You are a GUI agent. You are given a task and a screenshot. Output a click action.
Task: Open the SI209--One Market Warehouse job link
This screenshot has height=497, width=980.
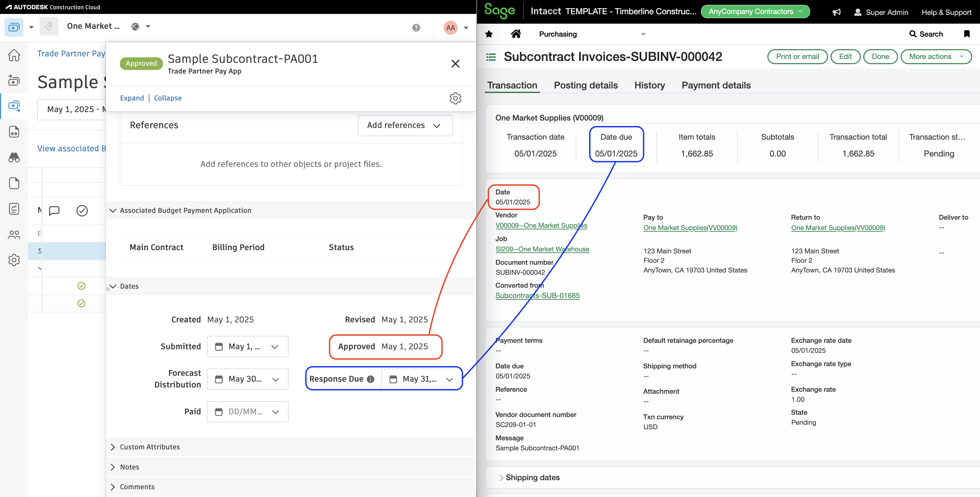click(x=542, y=249)
